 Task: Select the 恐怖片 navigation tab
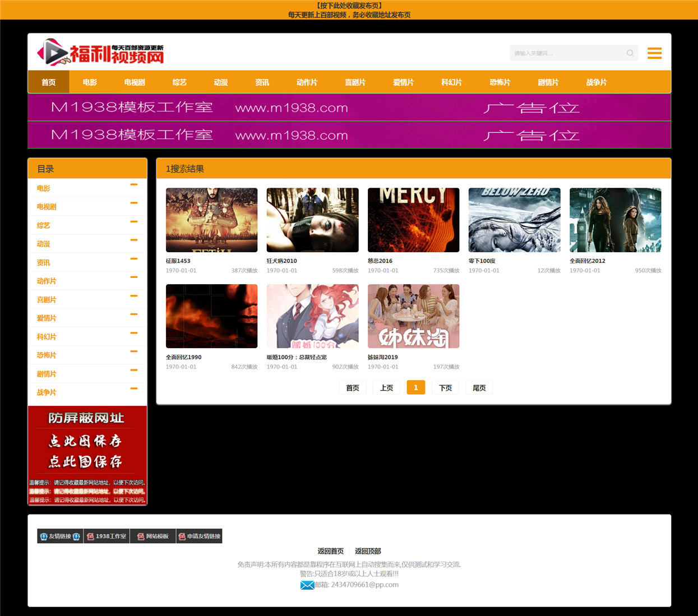click(500, 82)
